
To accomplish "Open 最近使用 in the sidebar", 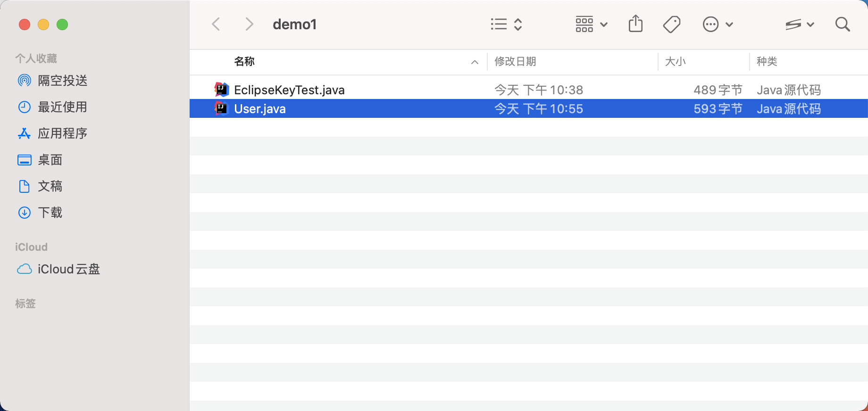I will pyautogui.click(x=62, y=107).
